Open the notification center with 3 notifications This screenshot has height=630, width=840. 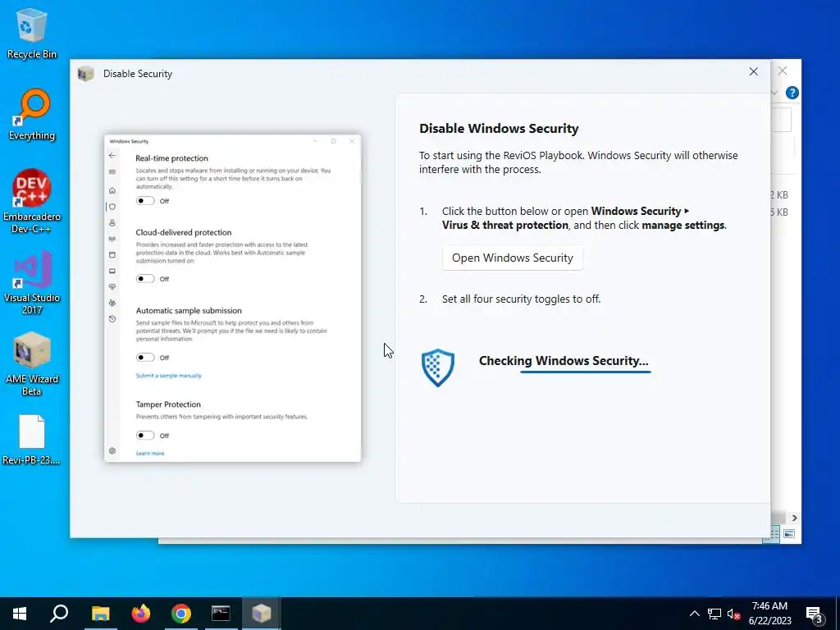pos(815,614)
